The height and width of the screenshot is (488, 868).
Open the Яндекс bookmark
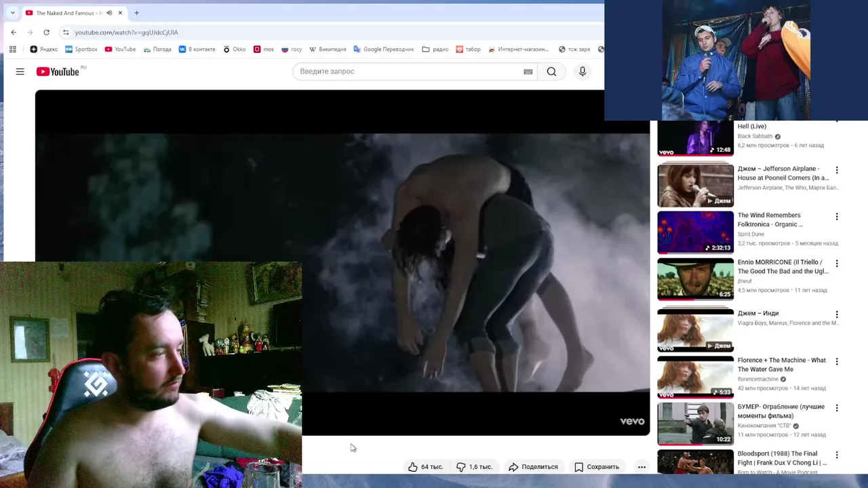[x=44, y=49]
